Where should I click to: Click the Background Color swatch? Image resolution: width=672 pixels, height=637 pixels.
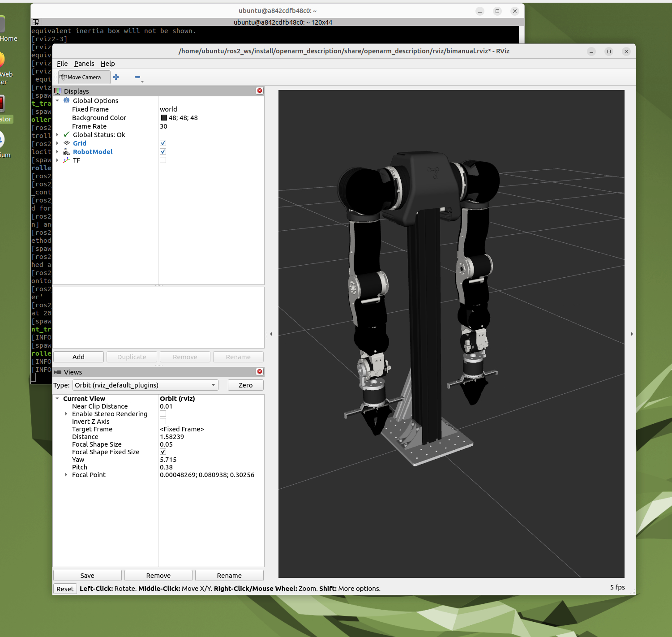(164, 118)
